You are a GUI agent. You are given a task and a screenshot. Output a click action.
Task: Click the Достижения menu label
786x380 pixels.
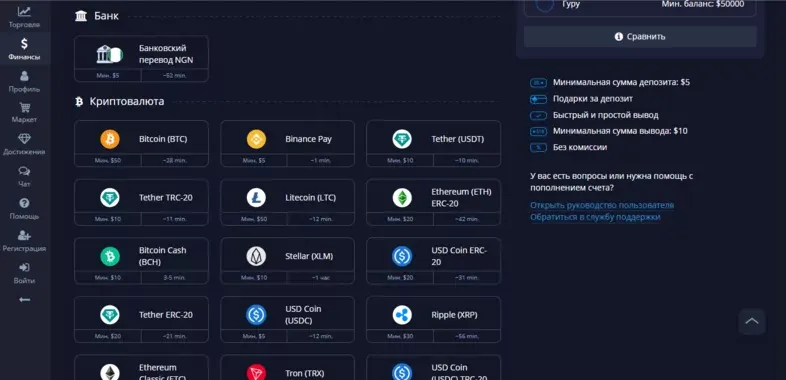click(x=24, y=152)
